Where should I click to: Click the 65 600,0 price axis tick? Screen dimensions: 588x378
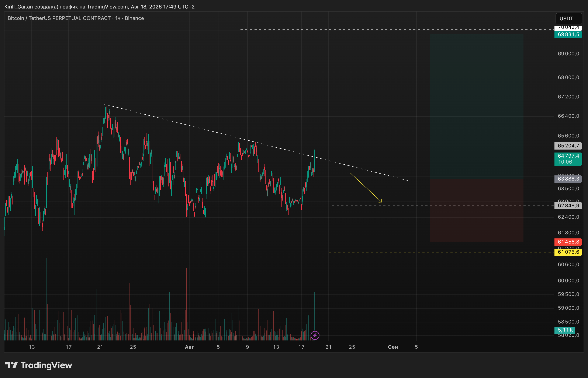tap(568, 136)
